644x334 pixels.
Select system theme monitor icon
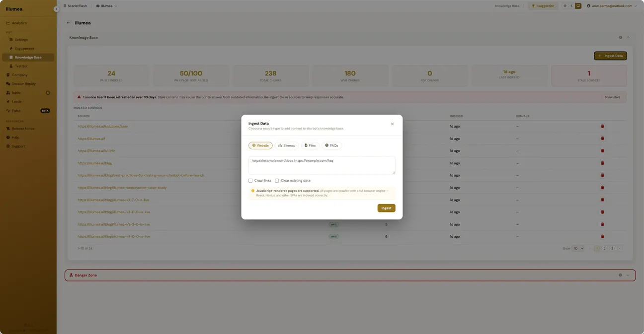coord(578,6)
